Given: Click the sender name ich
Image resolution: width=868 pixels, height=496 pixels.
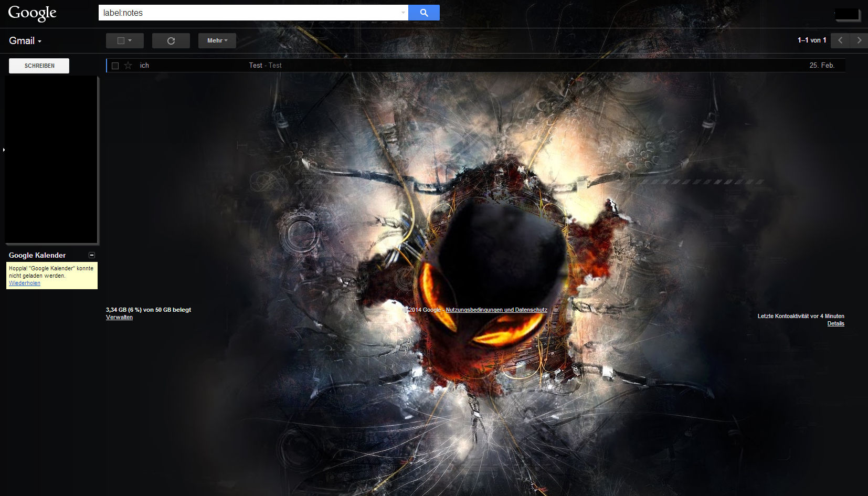Looking at the screenshot, I should (x=144, y=65).
